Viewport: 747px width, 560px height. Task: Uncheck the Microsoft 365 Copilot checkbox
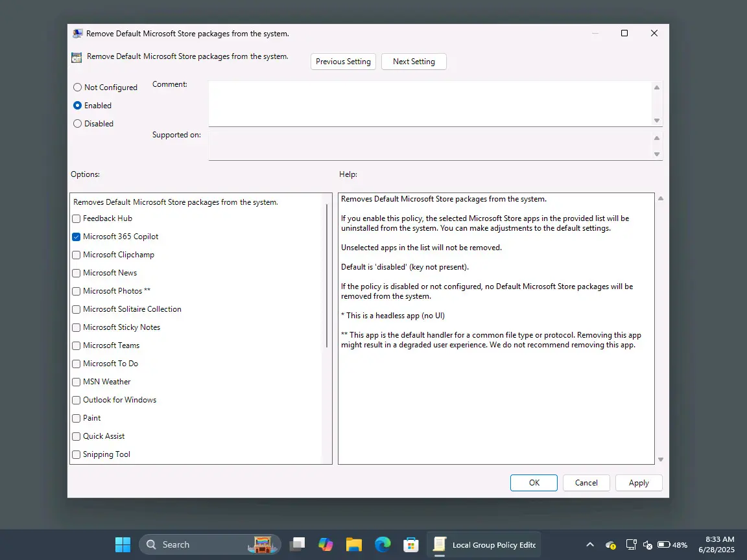point(77,237)
